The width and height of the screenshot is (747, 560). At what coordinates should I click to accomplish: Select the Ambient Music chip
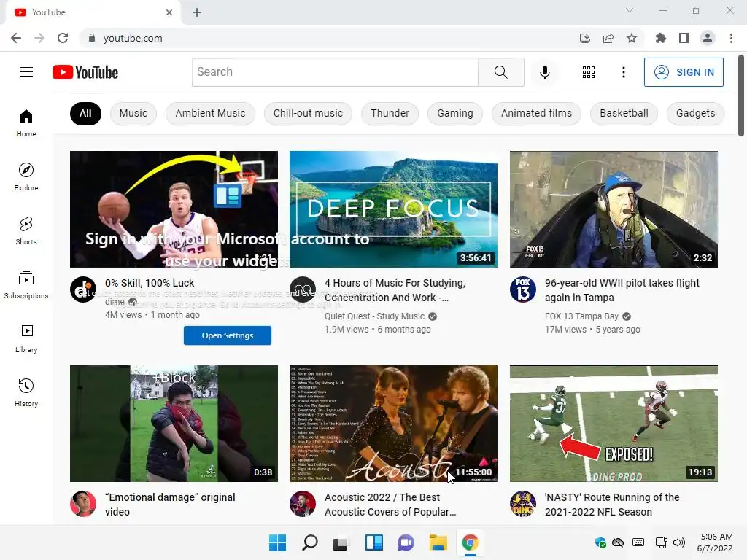210,113
